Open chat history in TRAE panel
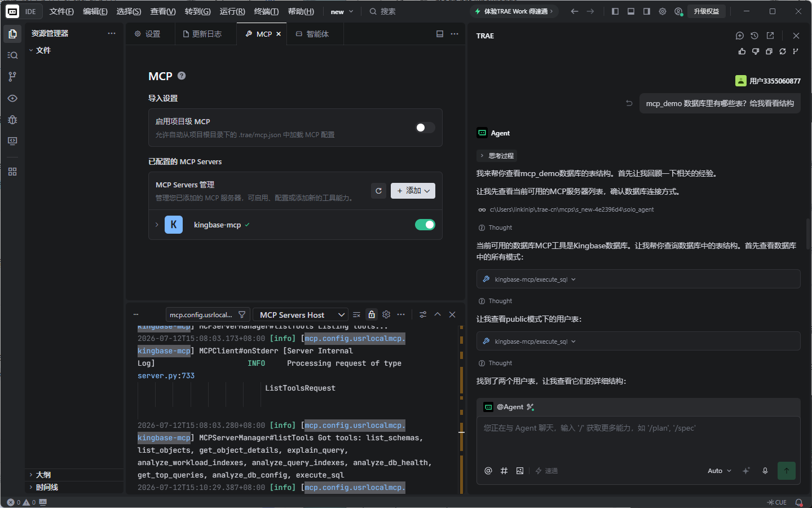The image size is (812, 508). point(754,36)
